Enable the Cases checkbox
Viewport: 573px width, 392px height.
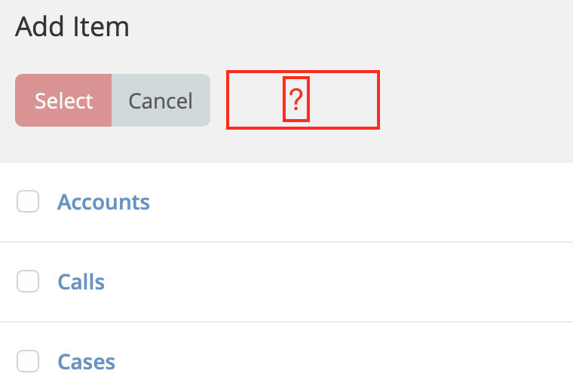click(x=28, y=362)
